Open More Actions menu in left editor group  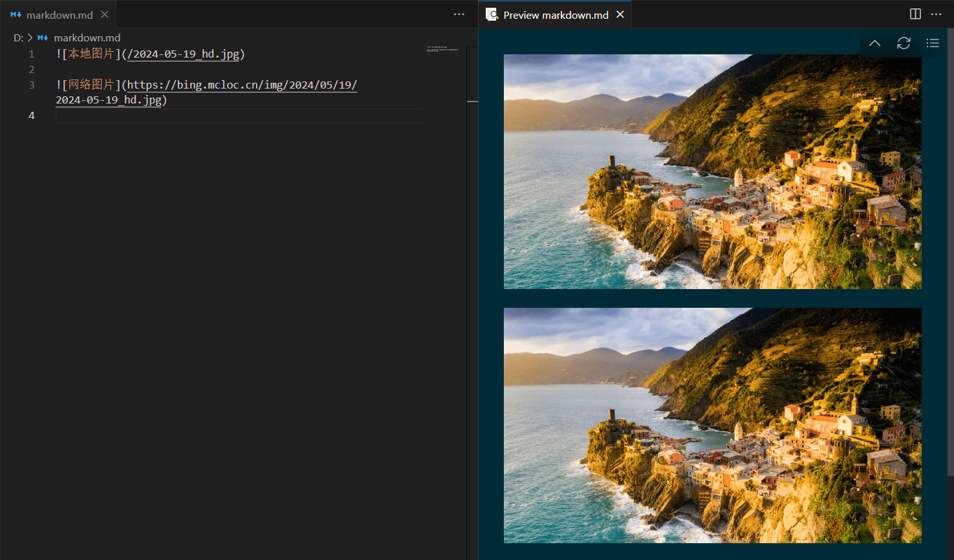[459, 14]
